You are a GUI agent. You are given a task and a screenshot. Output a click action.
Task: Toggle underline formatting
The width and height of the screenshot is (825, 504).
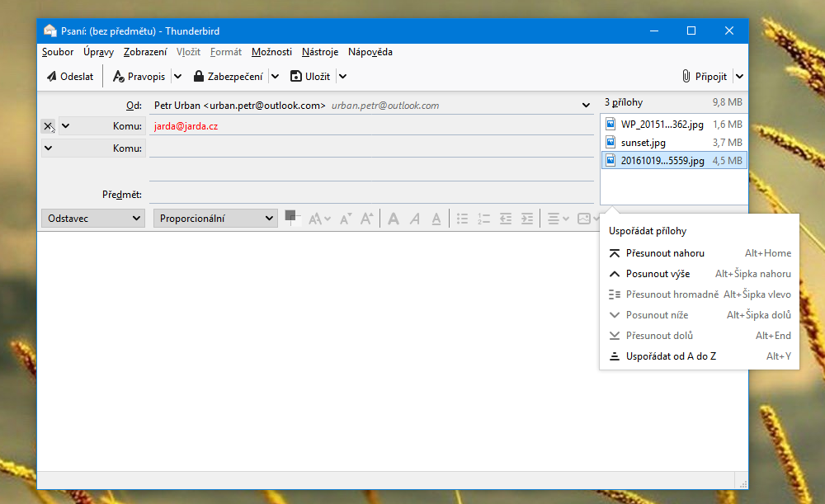point(436,219)
